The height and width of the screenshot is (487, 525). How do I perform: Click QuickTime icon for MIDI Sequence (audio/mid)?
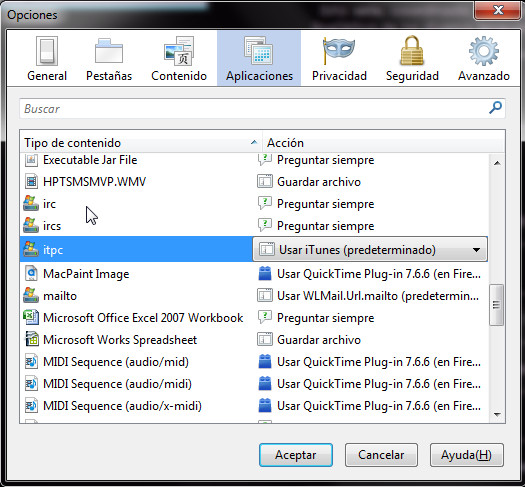pyautogui.click(x=265, y=362)
